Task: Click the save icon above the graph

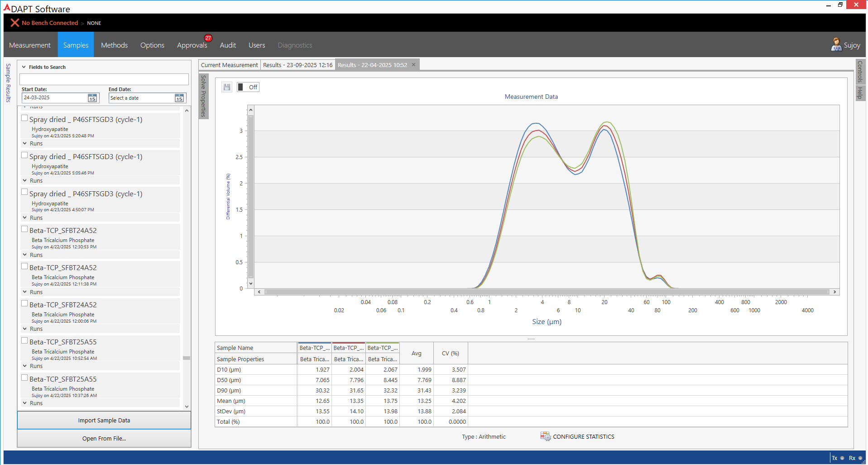Action: pos(227,87)
